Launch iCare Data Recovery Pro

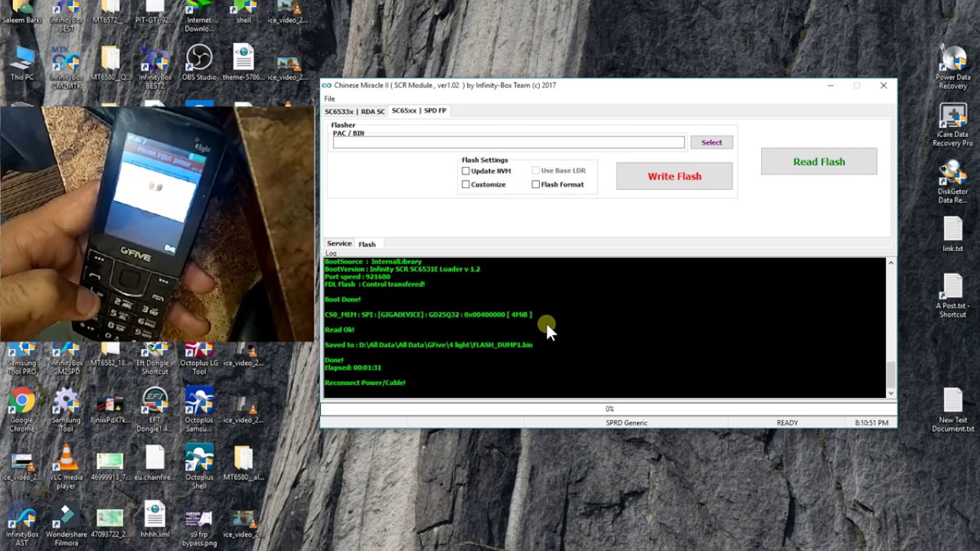pyautogui.click(x=953, y=125)
